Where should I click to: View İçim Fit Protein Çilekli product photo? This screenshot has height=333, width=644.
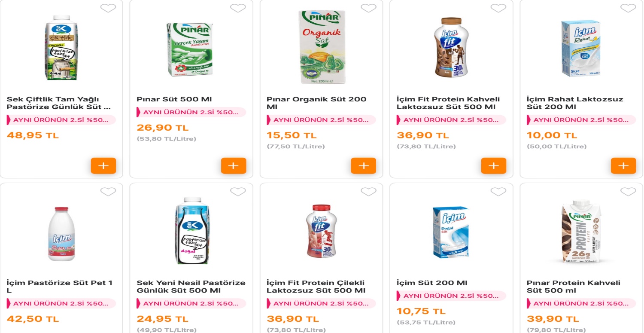click(x=321, y=231)
